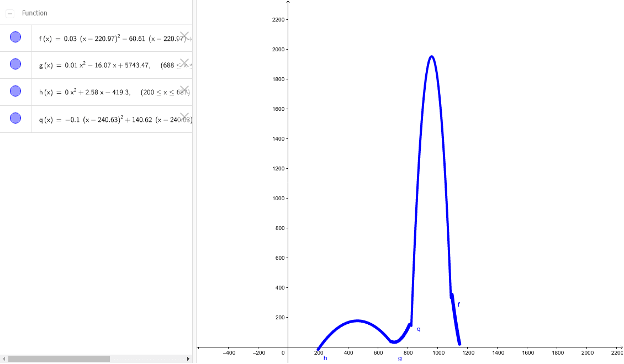624x364 pixels.
Task: Toggle visibility of function g(x)
Action: (x=15, y=64)
